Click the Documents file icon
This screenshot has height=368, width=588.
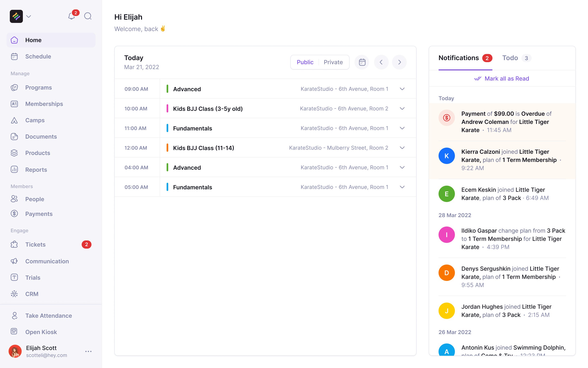[x=14, y=137]
